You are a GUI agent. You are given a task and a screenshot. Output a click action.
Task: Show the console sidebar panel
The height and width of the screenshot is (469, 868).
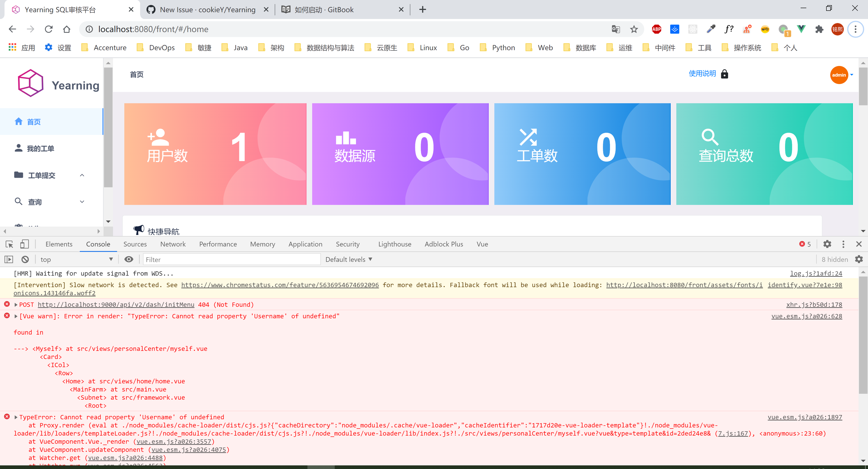tap(8, 259)
